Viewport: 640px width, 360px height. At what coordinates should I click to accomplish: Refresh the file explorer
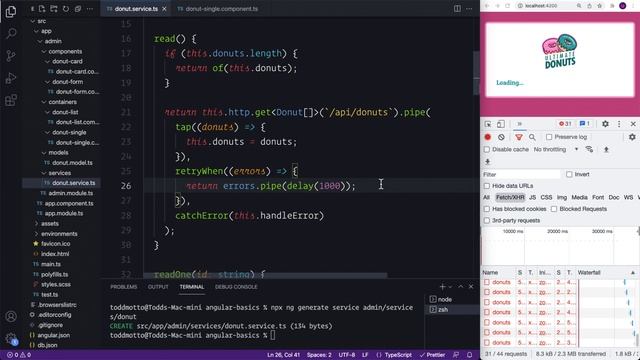point(66,9)
